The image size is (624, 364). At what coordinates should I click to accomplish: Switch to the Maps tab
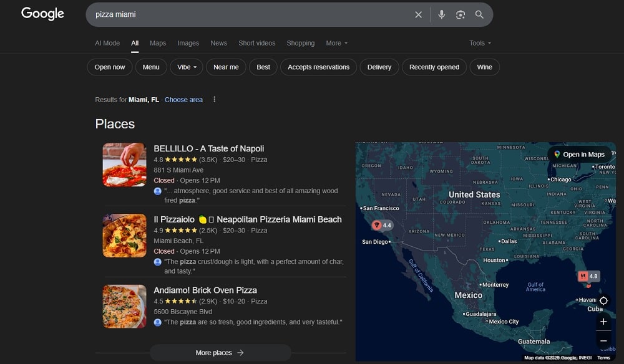coord(158,43)
